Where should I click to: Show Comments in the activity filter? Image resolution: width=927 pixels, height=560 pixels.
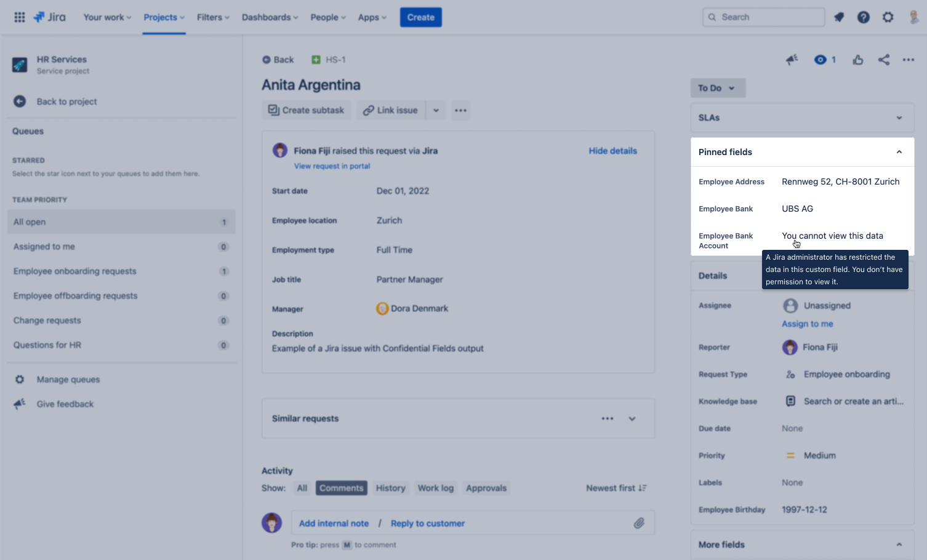click(x=341, y=488)
